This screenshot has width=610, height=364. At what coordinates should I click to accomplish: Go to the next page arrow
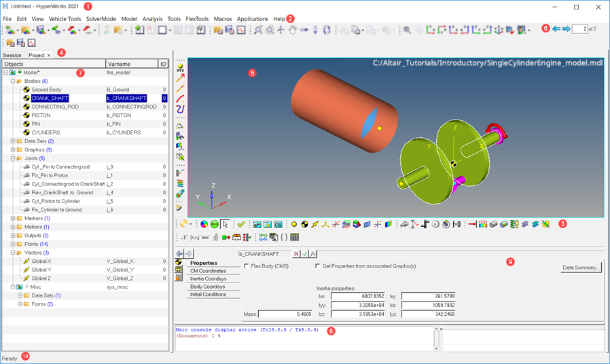click(x=566, y=29)
